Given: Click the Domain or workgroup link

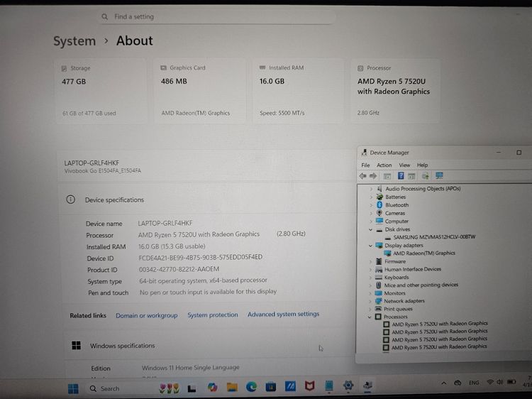Looking at the screenshot, I should [x=147, y=315].
